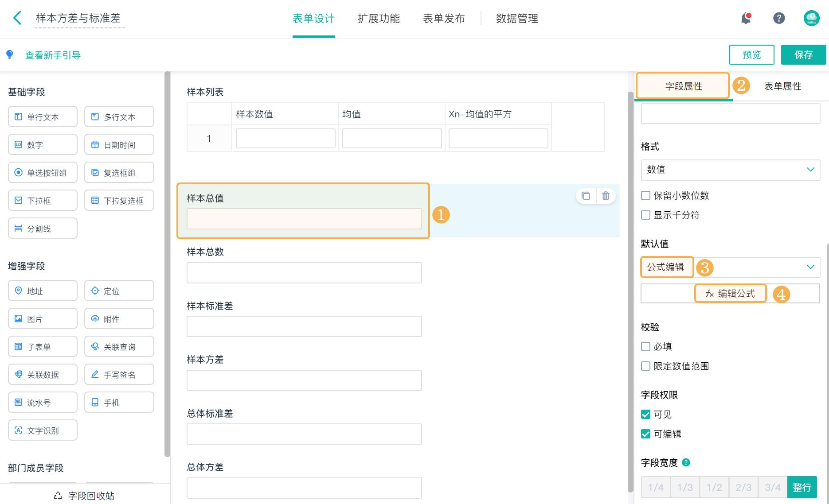Enable 保留小数位数 checkbox

pos(646,196)
